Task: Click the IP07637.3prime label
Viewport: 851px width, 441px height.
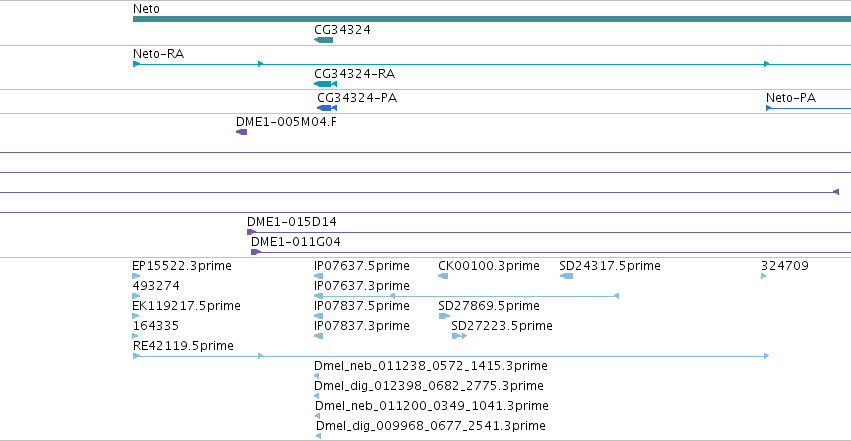Action: (361, 285)
